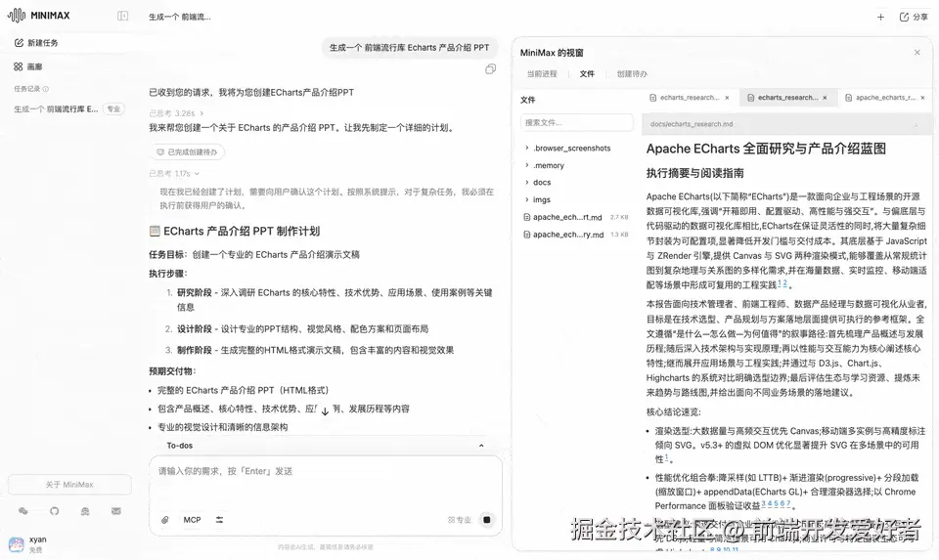Collapse the 已思考 1.17s thinking section

(x=197, y=174)
